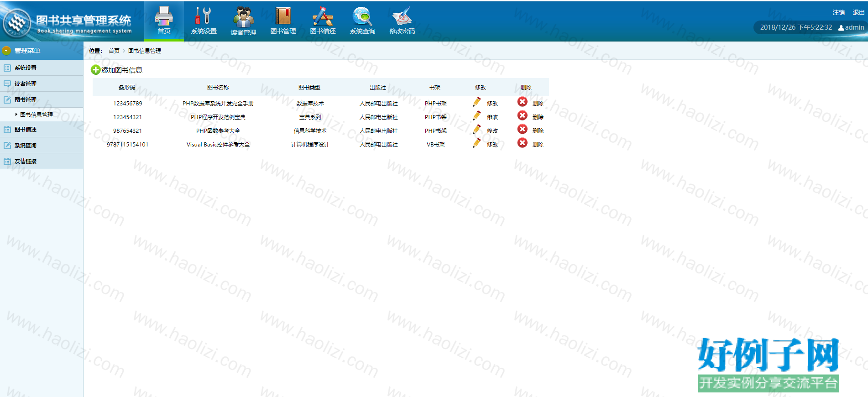
Task: Click the sidebar 系统查询 edit icon
Action: click(x=7, y=146)
